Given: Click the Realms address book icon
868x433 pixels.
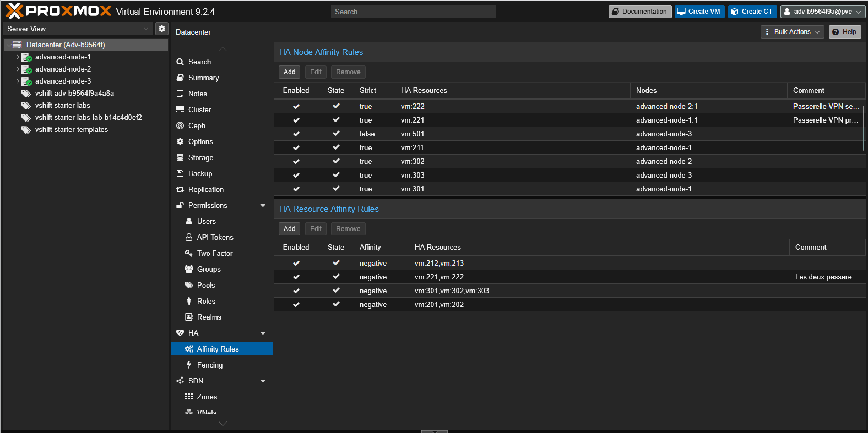Looking at the screenshot, I should 189,317.
